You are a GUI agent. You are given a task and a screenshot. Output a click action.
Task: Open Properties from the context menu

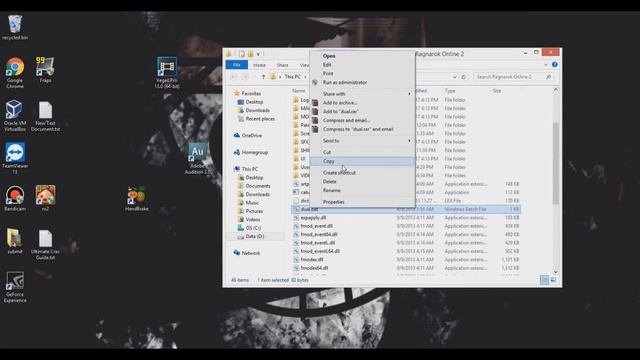(x=362, y=202)
